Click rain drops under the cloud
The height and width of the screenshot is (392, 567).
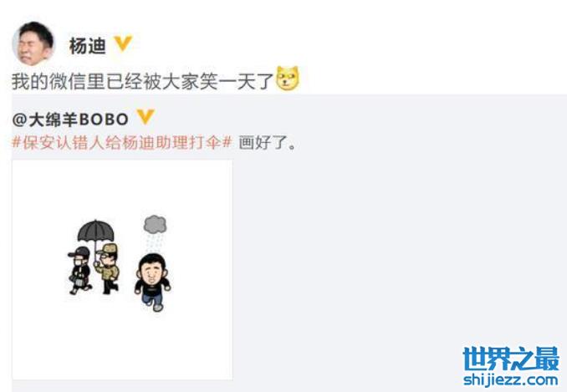tap(155, 243)
